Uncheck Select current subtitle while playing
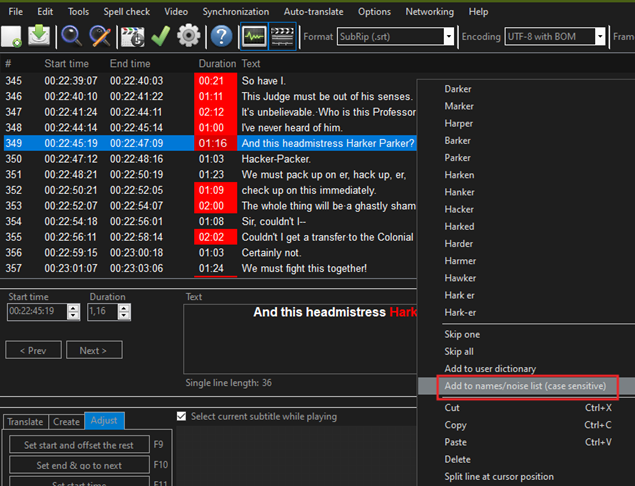635x486 pixels. (181, 417)
